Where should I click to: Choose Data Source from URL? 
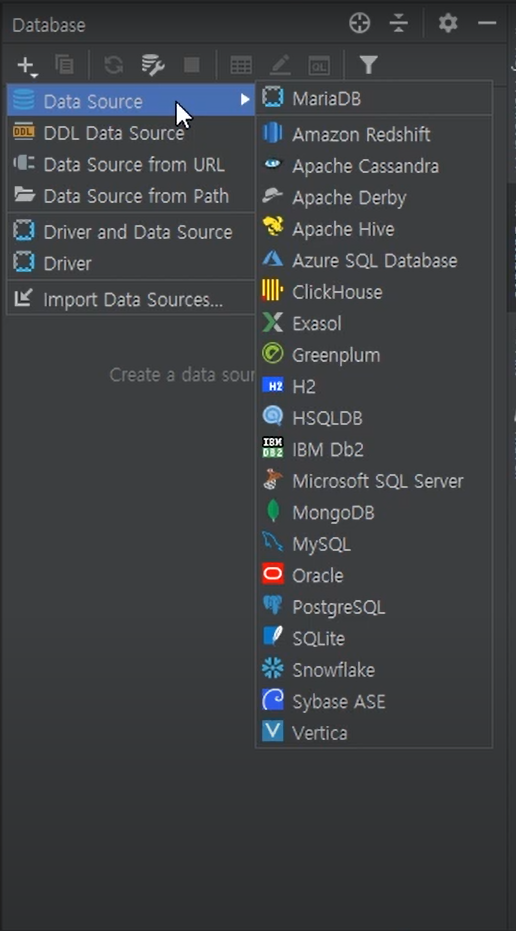tap(131, 164)
